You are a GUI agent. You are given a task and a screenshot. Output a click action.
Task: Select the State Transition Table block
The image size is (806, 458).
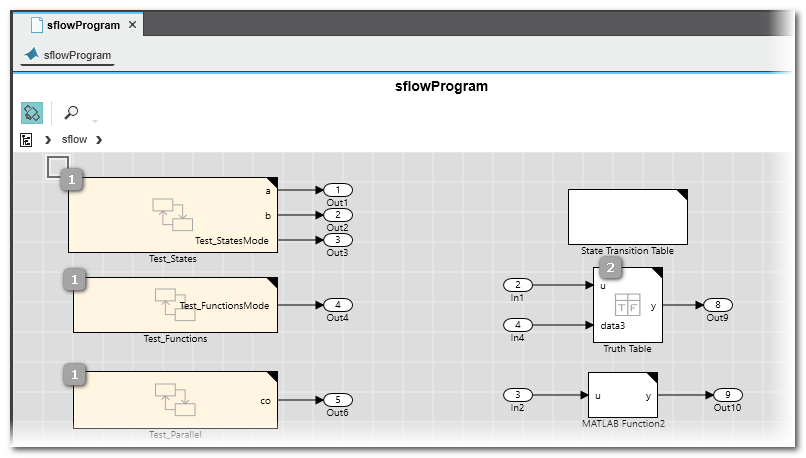click(x=627, y=216)
